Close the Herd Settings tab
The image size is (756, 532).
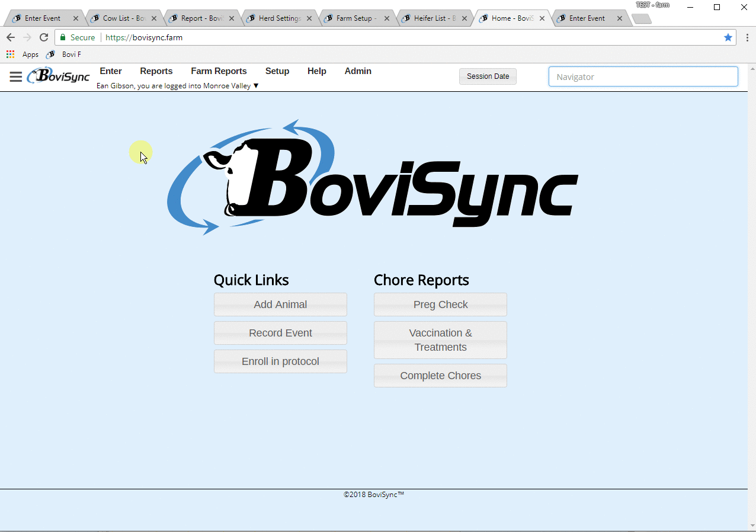click(x=309, y=18)
